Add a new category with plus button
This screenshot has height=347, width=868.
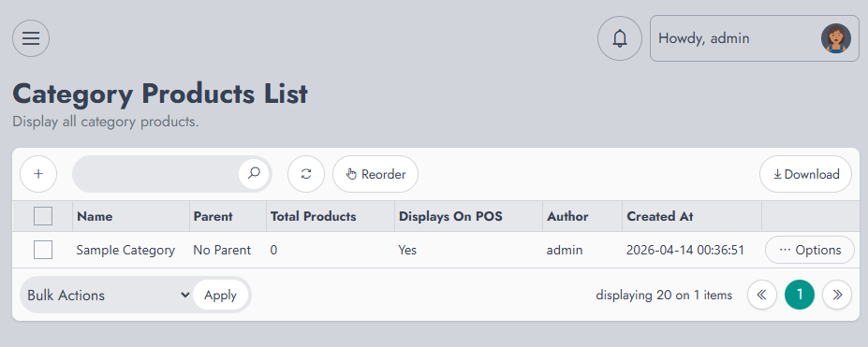click(38, 174)
